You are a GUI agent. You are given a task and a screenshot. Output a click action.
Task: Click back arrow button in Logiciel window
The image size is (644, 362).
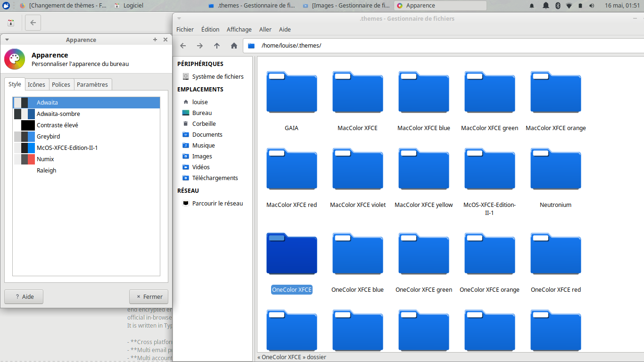coord(33,23)
